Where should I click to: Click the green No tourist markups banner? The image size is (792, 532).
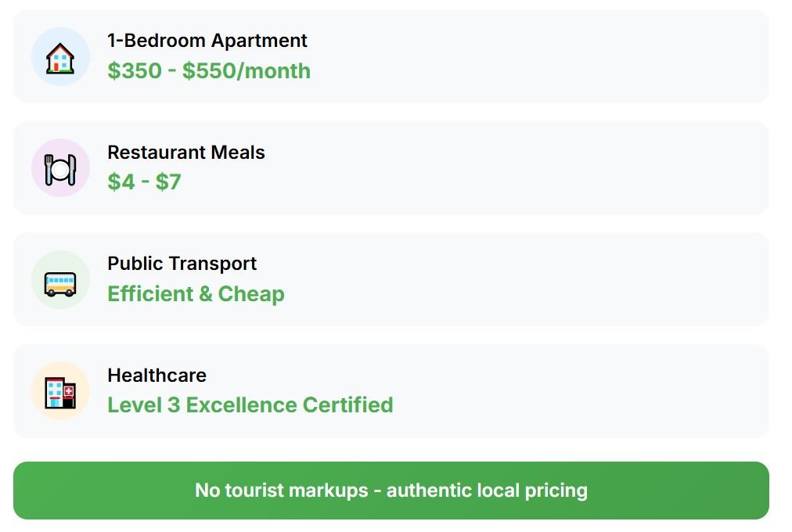coord(391,491)
